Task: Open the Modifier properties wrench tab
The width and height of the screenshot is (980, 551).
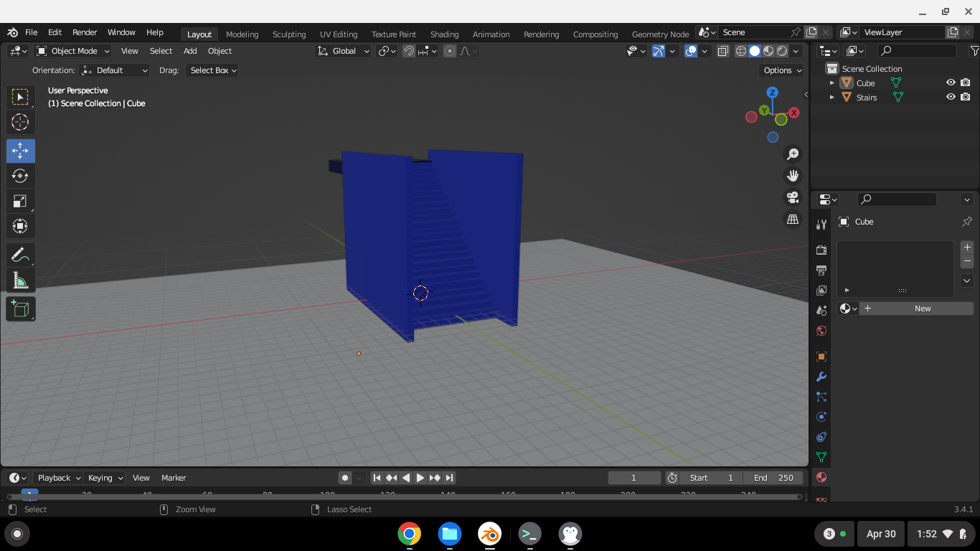Action: [x=821, y=377]
